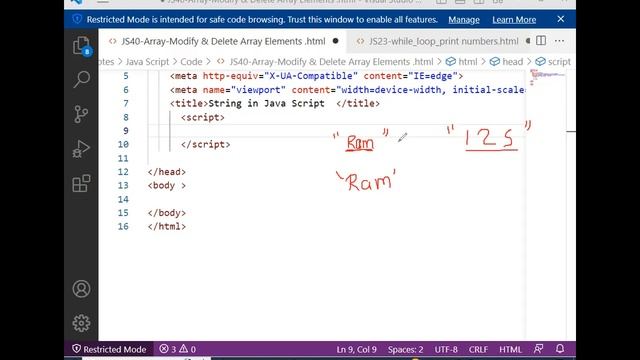
Task: Click CRLF end-of-line selector
Action: tap(478, 349)
